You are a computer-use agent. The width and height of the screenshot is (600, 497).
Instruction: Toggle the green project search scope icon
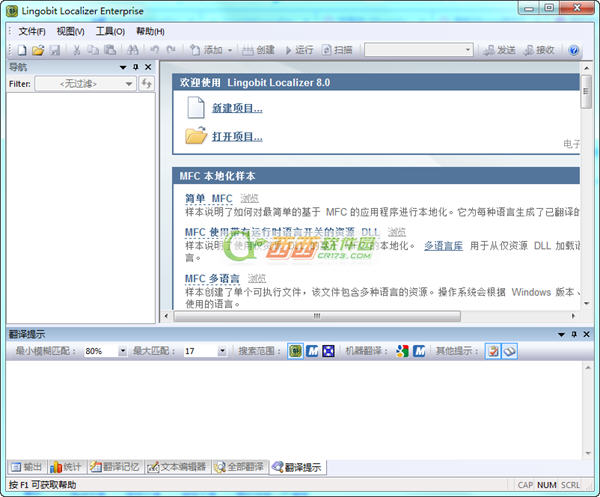click(x=295, y=351)
